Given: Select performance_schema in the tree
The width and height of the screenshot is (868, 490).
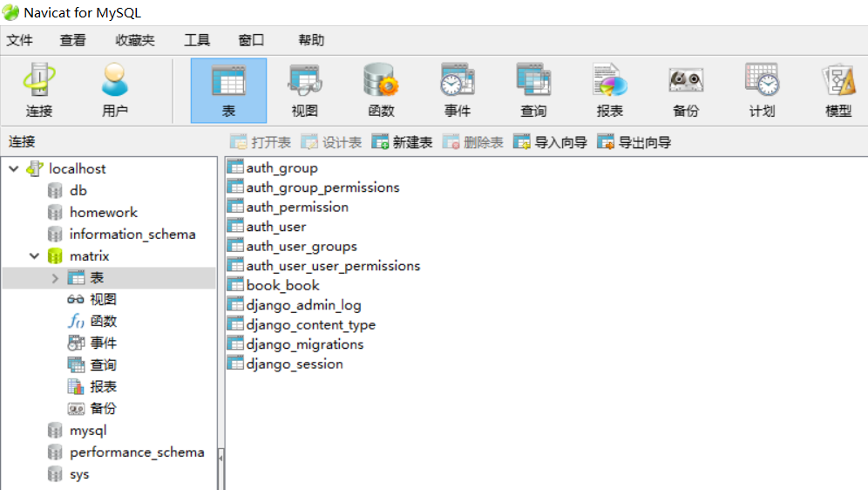Looking at the screenshot, I should pyautogui.click(x=137, y=453).
